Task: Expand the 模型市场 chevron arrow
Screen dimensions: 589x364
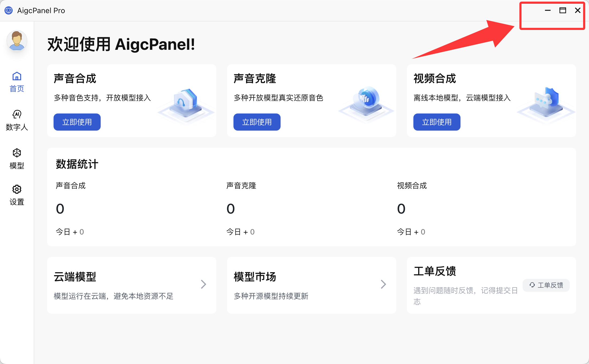Action: coord(383,284)
